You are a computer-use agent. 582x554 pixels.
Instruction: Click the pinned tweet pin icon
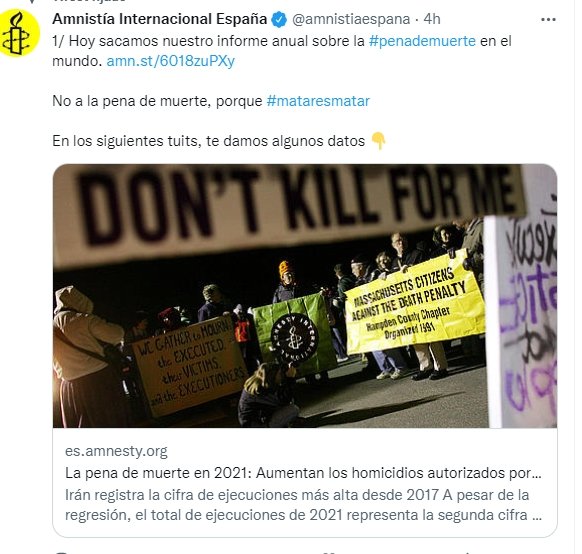click(x=33, y=1)
